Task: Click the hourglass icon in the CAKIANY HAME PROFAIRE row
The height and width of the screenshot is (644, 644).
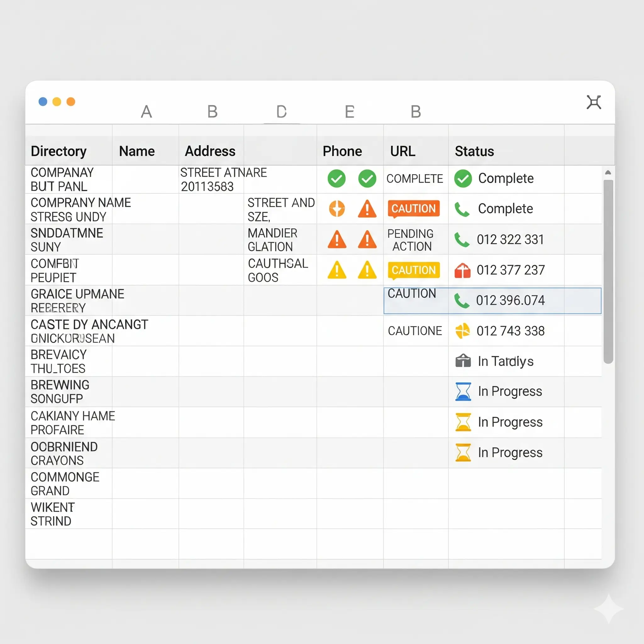Action: (x=463, y=422)
